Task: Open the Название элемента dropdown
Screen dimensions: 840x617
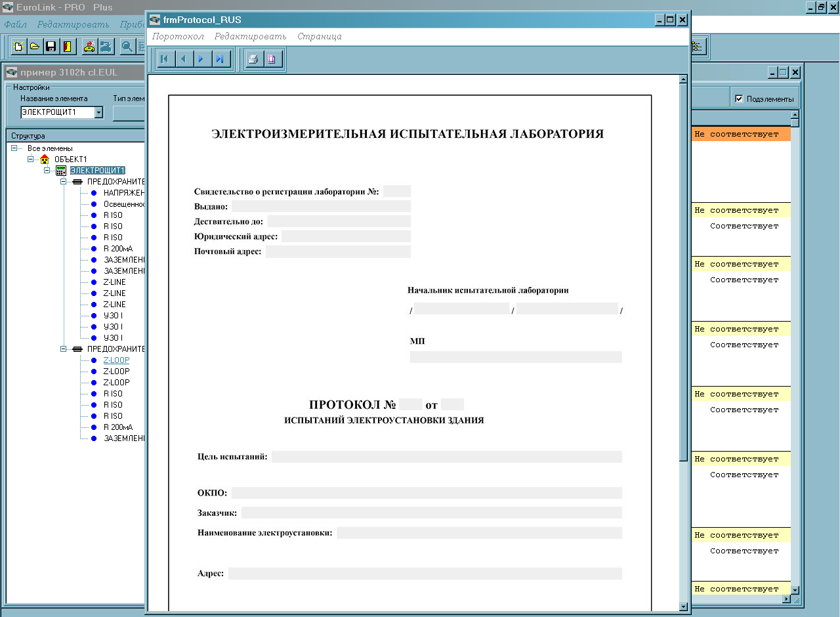Action: [98, 112]
